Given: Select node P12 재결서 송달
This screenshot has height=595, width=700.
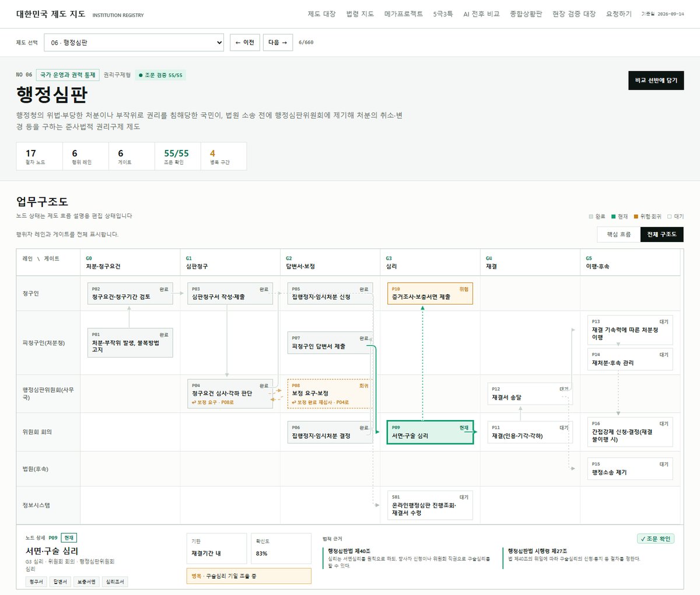Looking at the screenshot, I should pos(530,394).
